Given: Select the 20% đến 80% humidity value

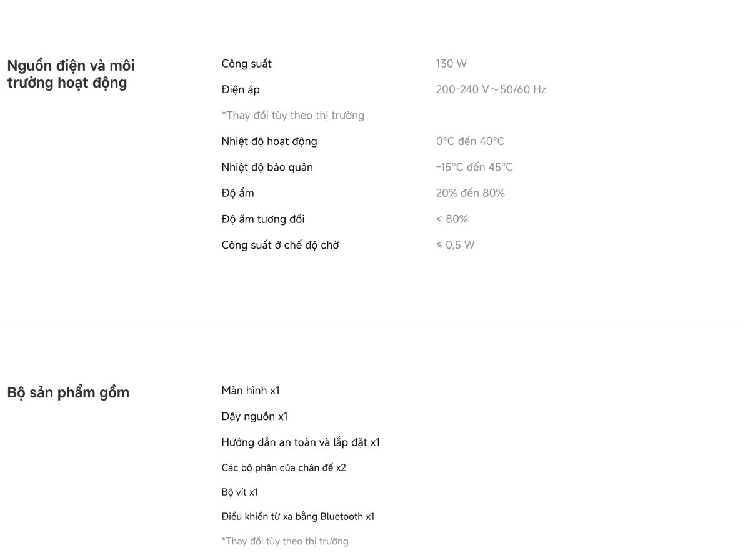Looking at the screenshot, I should tap(471, 193).
